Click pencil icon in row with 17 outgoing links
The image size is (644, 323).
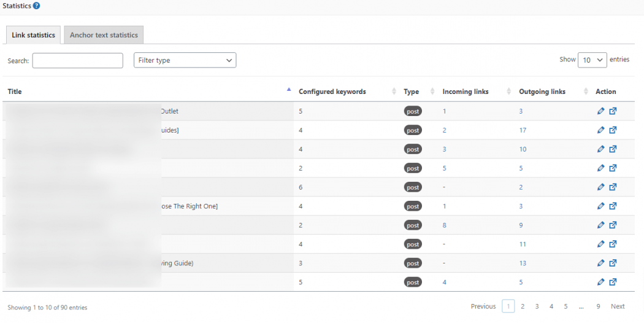coord(601,130)
